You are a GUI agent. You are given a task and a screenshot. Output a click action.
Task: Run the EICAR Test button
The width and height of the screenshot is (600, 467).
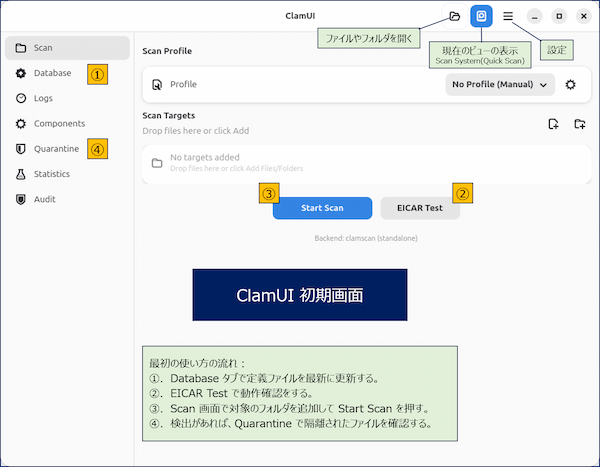point(420,208)
